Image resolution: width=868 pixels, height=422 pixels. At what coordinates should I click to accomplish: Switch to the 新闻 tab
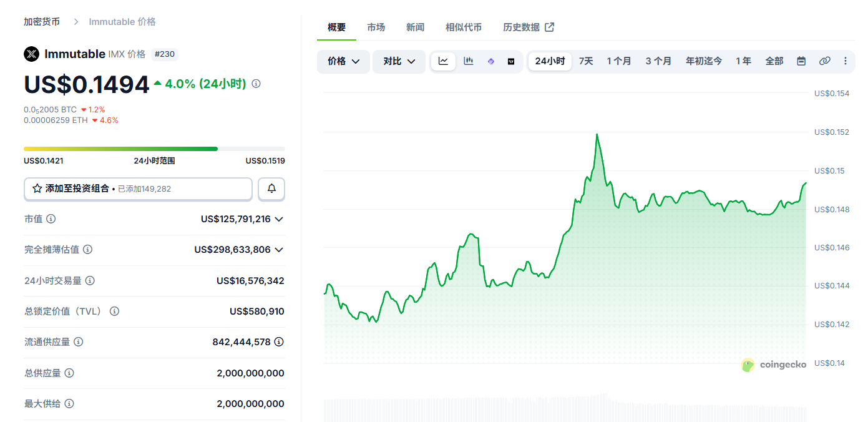415,27
